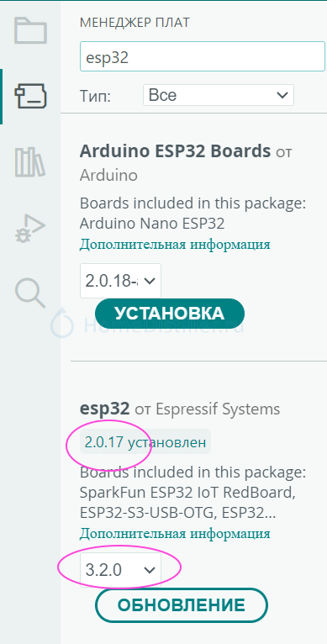Open the Debug bug-and-play icon
The image size is (327, 644).
point(30,228)
